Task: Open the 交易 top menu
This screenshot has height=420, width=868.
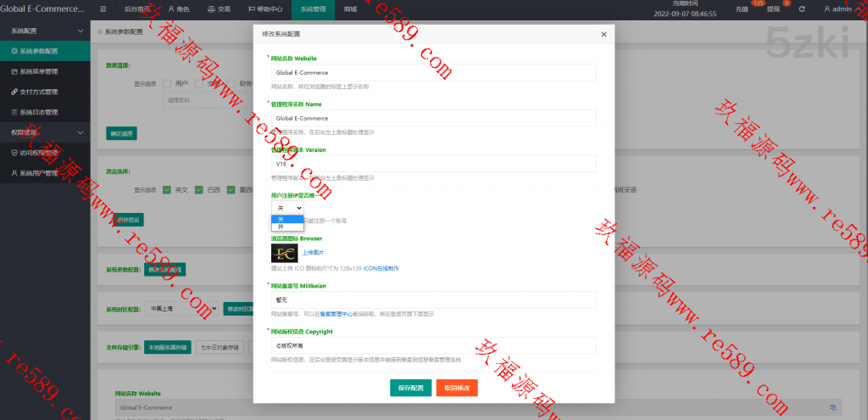Action: tap(219, 9)
